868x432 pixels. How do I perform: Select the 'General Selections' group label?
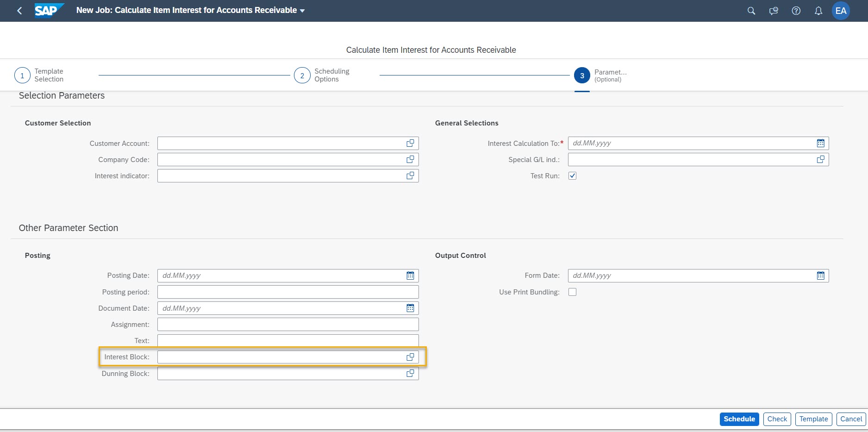pos(467,123)
